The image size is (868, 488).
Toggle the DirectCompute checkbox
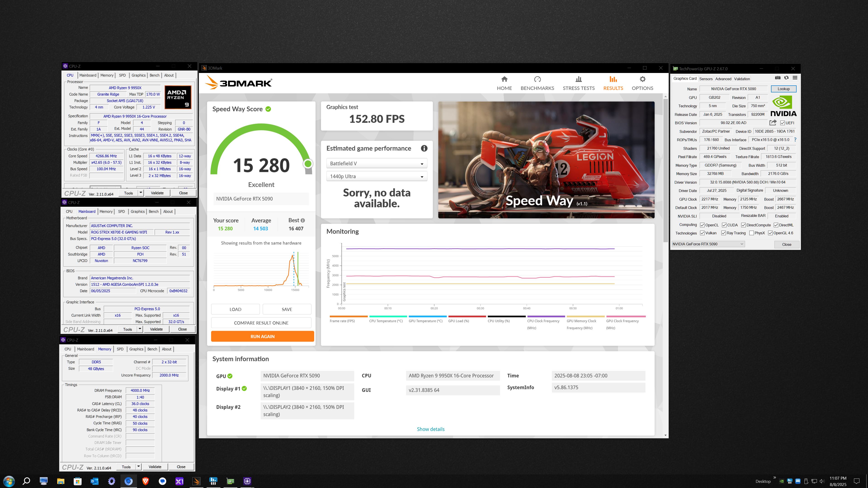pyautogui.click(x=743, y=225)
